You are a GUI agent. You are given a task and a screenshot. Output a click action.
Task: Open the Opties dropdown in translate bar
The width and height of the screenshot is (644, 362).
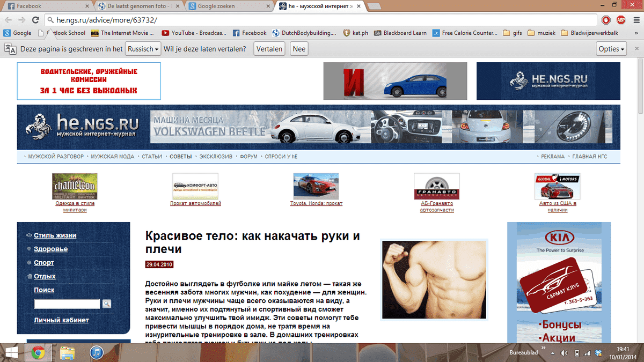[611, 49]
